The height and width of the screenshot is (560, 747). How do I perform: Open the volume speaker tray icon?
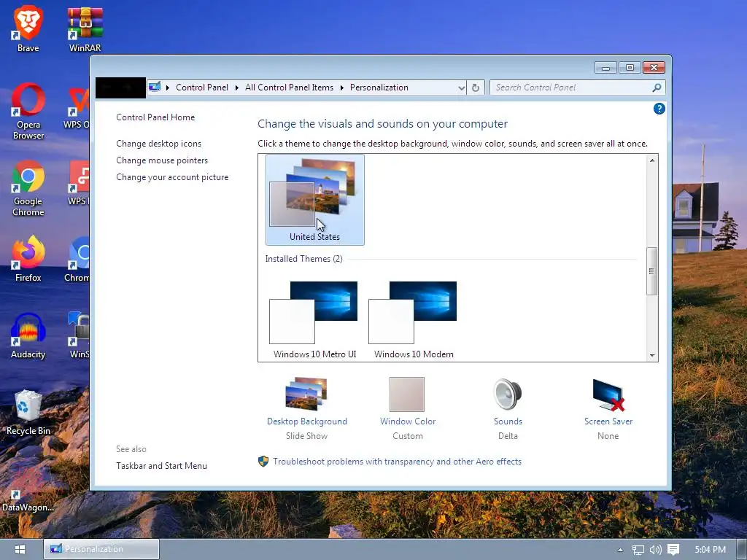656,550
